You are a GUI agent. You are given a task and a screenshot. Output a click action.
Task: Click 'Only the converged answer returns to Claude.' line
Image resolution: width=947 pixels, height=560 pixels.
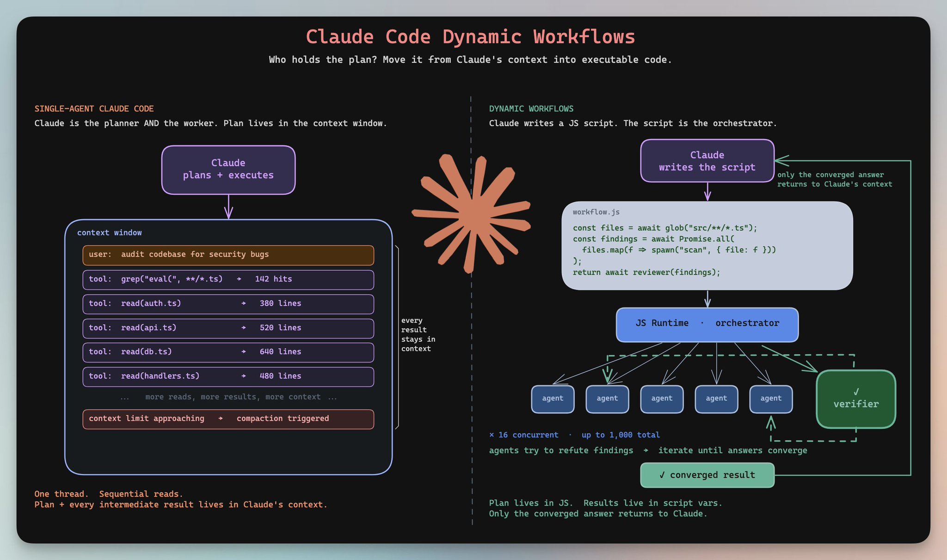pos(598,514)
